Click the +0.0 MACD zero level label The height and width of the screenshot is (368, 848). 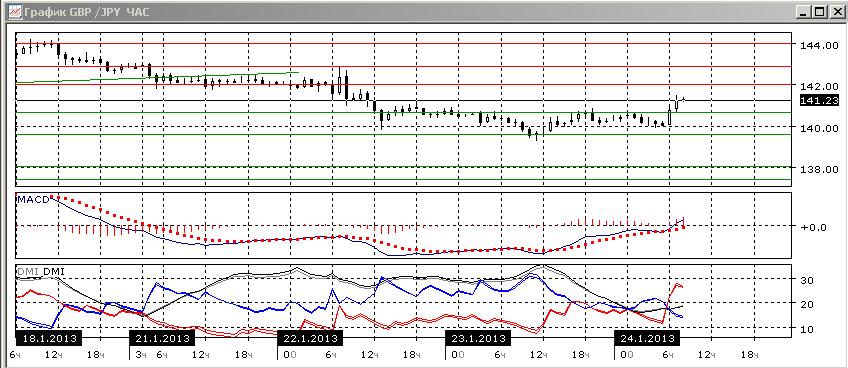pyautogui.click(x=813, y=227)
